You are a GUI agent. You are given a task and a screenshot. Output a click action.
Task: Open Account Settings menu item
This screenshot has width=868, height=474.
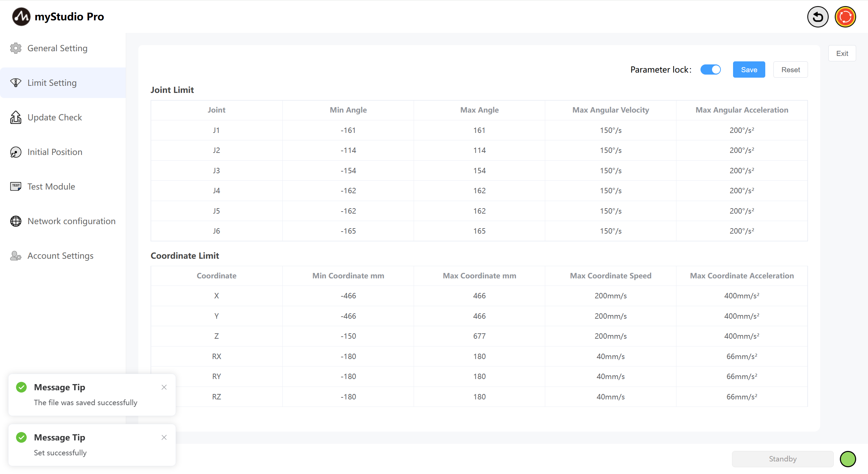60,256
